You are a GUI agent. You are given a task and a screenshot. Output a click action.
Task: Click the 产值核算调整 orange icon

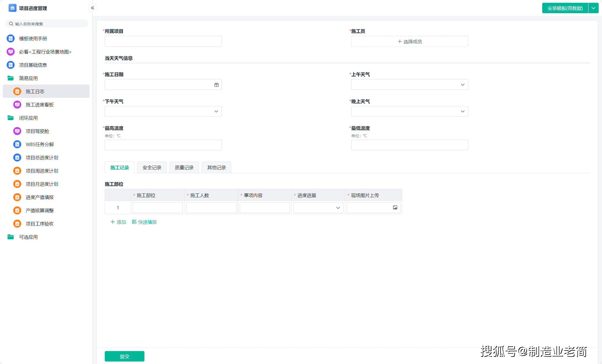(17, 211)
